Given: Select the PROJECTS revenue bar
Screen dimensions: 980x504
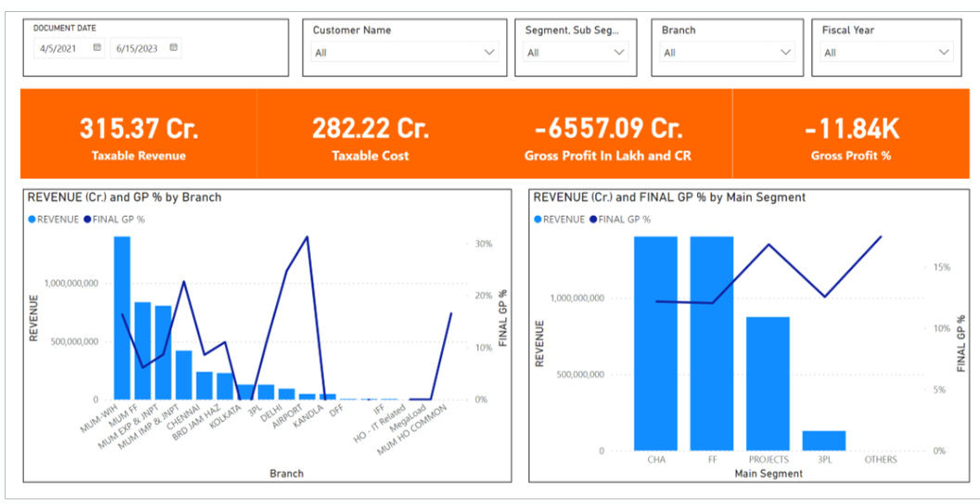Looking at the screenshot, I should tap(768, 384).
